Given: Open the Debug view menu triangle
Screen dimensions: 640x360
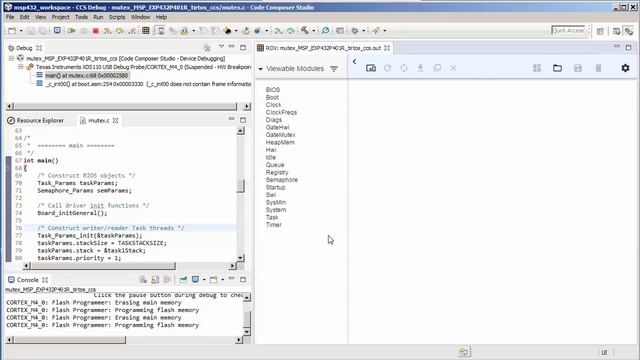Looking at the screenshot, I should 221,47.
